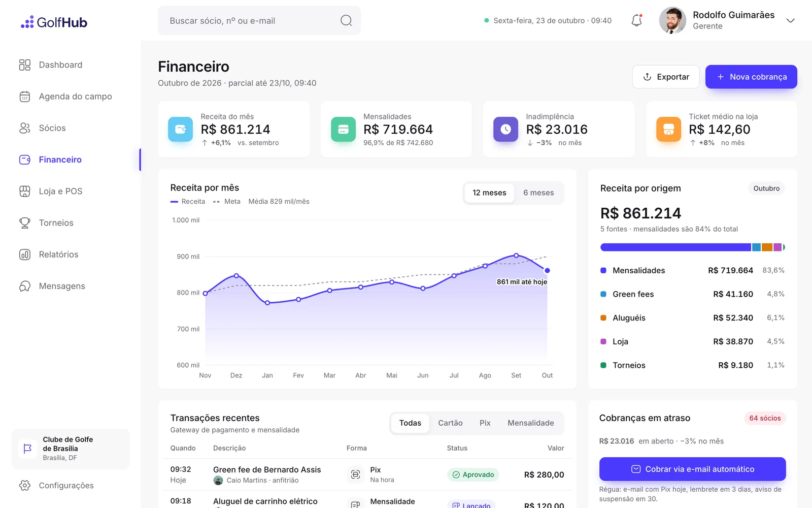The image size is (812, 508).
Task: Open the Configurações gear icon
Action: coord(25,485)
